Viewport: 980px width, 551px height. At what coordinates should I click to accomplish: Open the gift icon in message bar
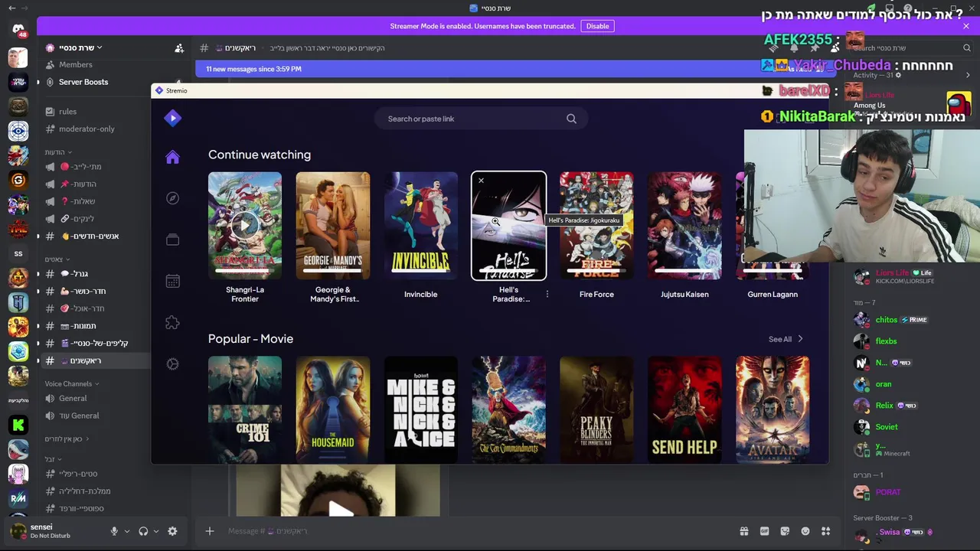click(743, 531)
